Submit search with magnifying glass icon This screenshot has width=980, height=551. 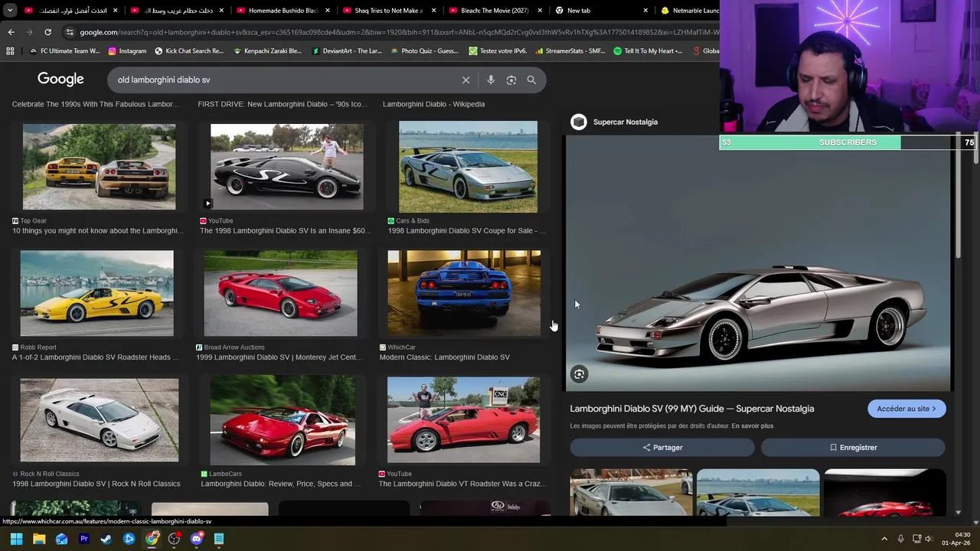[531, 80]
